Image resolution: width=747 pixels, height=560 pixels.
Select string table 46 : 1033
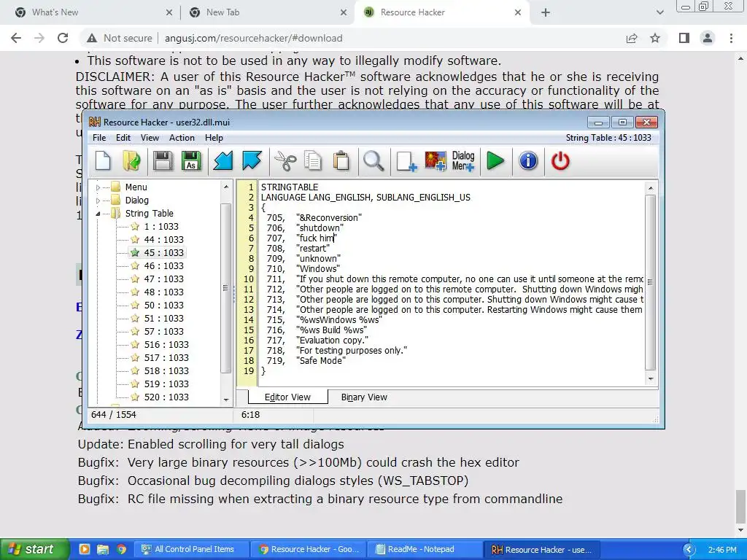pos(163,265)
